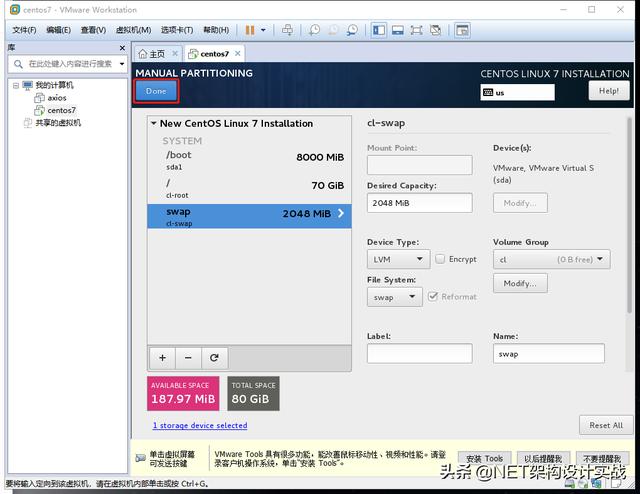The height and width of the screenshot is (494, 640).
Task: Toggle the show library sidebar icon
Action: coord(379,30)
